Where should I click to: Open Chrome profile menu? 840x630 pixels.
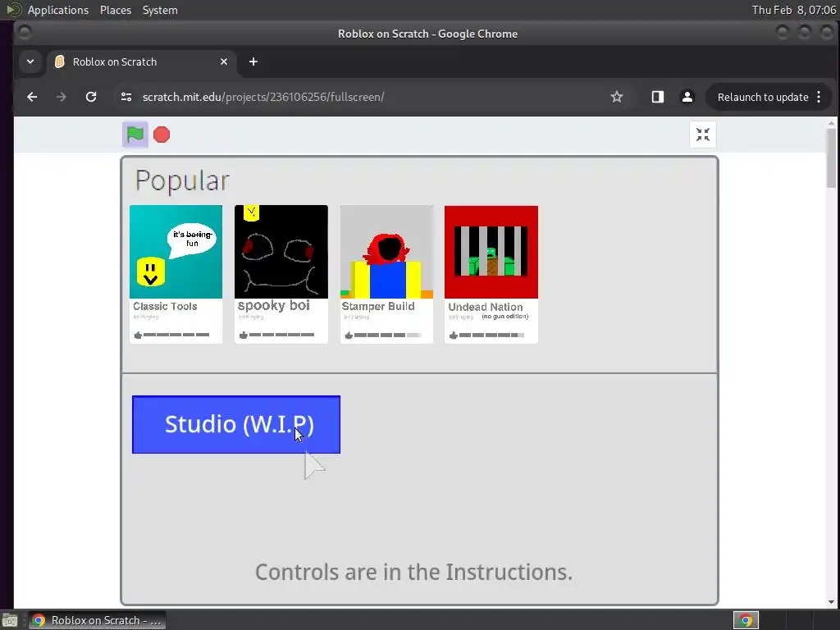[687, 97]
